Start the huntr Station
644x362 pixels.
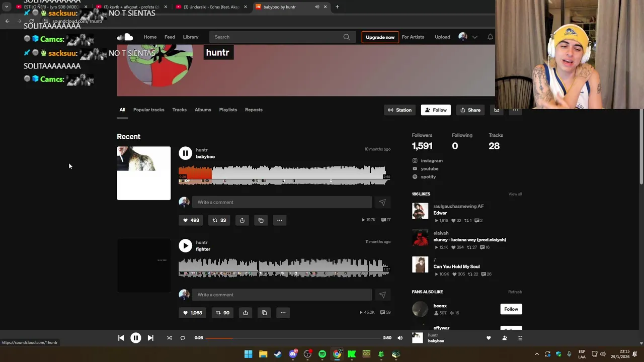point(400,110)
